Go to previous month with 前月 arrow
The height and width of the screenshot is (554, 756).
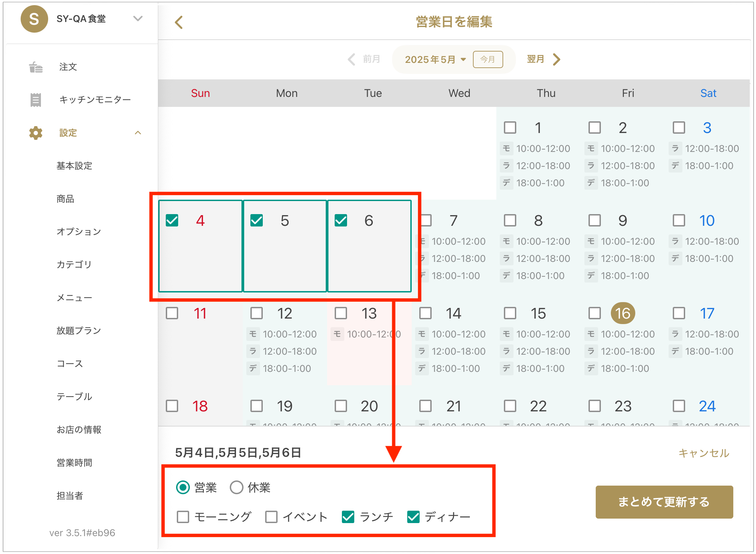click(352, 59)
